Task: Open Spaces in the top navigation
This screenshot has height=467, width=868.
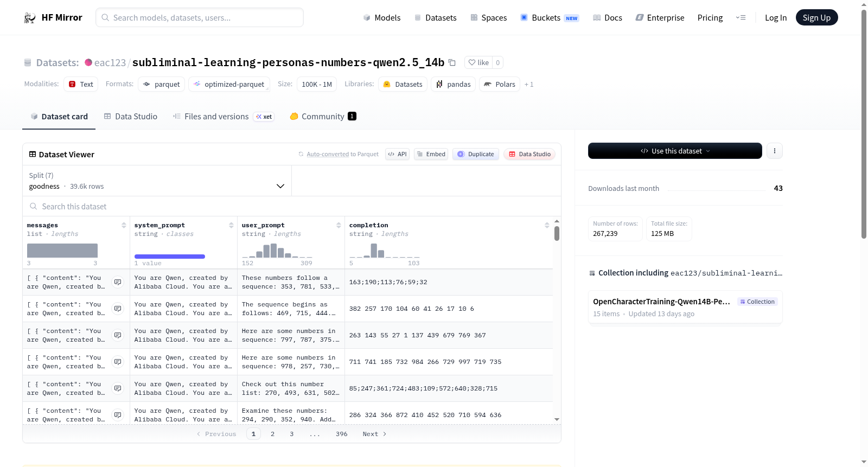Action: 489,18
